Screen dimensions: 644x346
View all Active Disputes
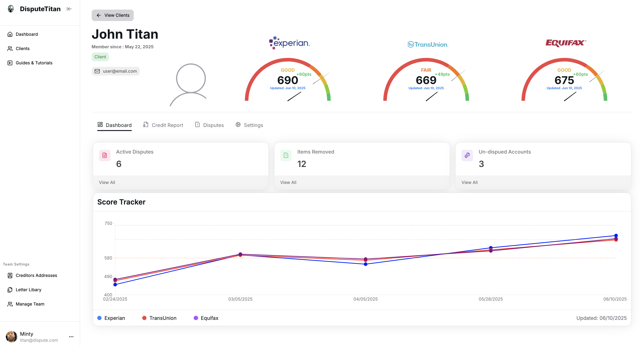(107, 182)
